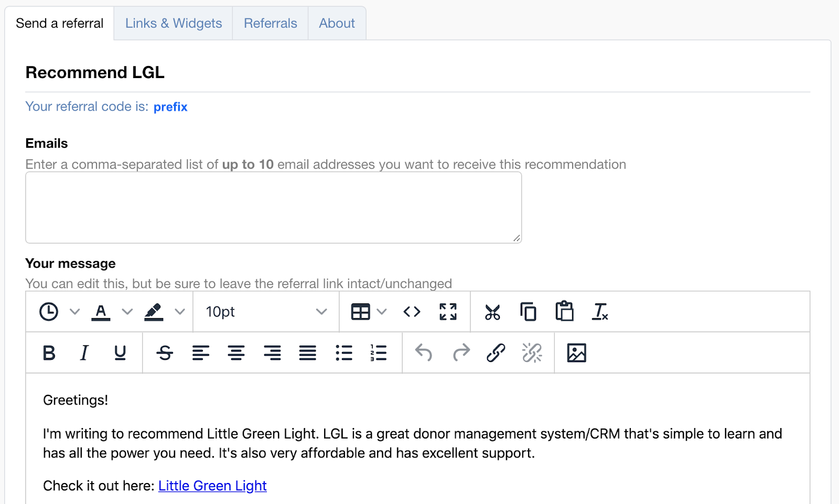Viewport: 839px width, 504px height.
Task: Toggle fullscreen editor mode
Action: coord(448,312)
